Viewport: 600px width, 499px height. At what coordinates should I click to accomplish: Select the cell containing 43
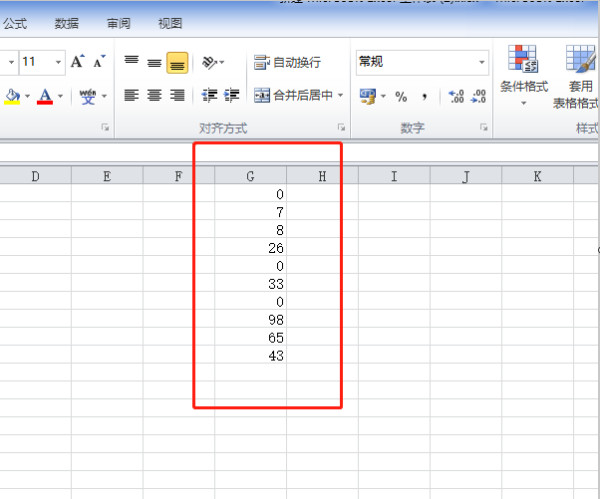(250, 356)
